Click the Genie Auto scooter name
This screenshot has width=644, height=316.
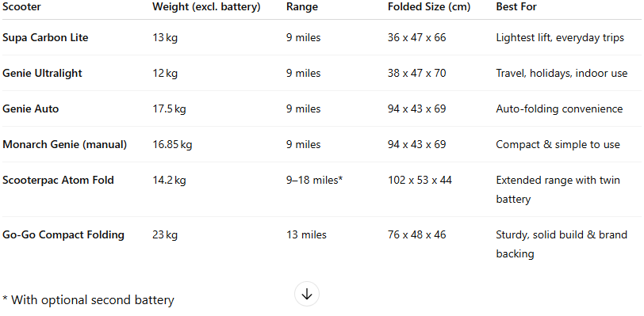[30, 109]
